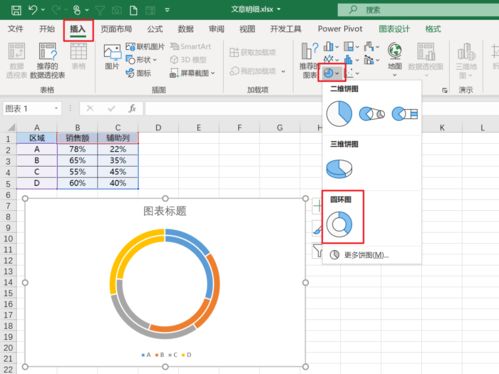
Task: Open the 格式 tab
Action: coord(433,29)
